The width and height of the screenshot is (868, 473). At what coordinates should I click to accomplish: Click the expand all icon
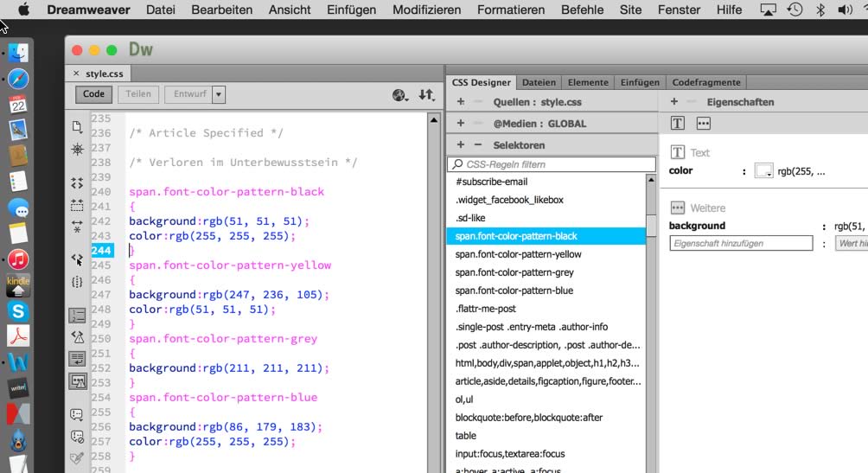click(x=78, y=226)
